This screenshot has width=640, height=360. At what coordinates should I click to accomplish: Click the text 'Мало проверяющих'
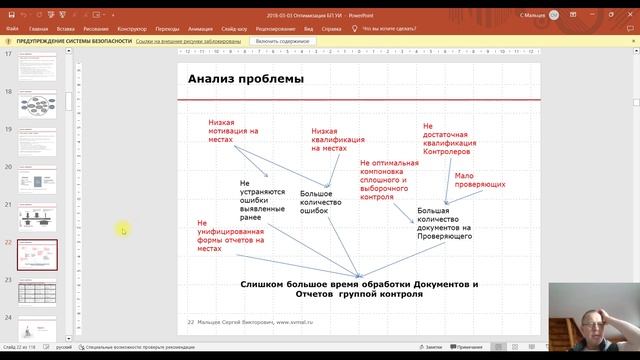(x=480, y=180)
